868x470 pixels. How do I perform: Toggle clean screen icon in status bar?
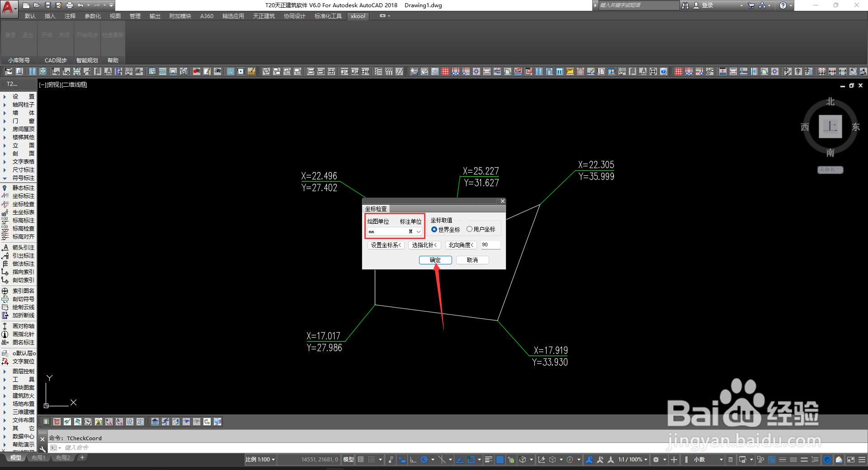point(851,460)
